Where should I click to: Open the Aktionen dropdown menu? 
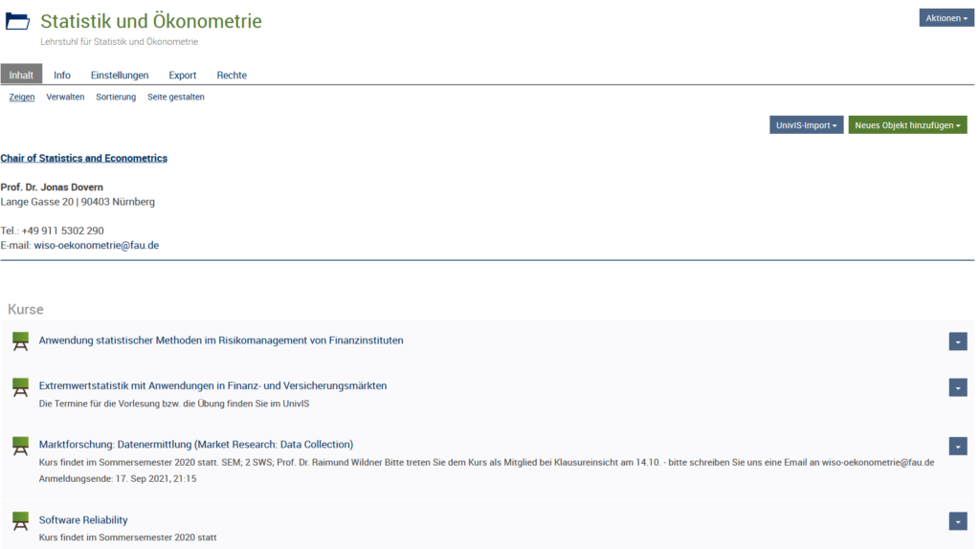947,18
